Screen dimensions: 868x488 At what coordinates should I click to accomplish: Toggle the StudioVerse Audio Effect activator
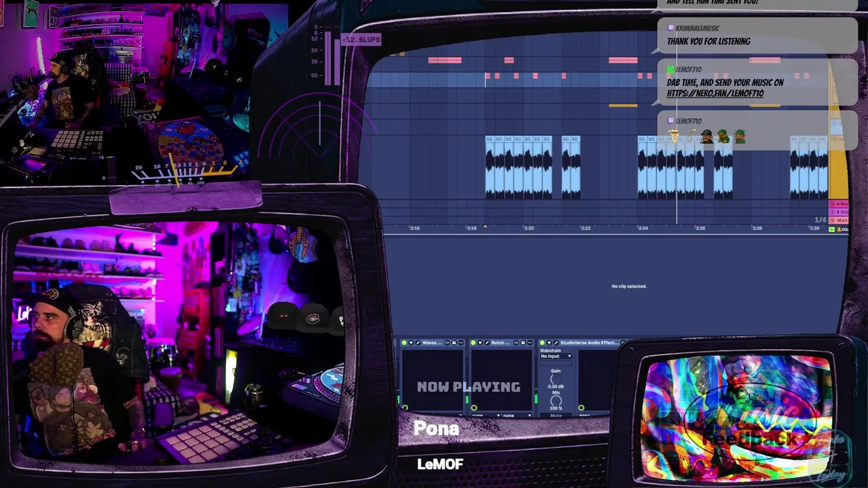[x=542, y=343]
